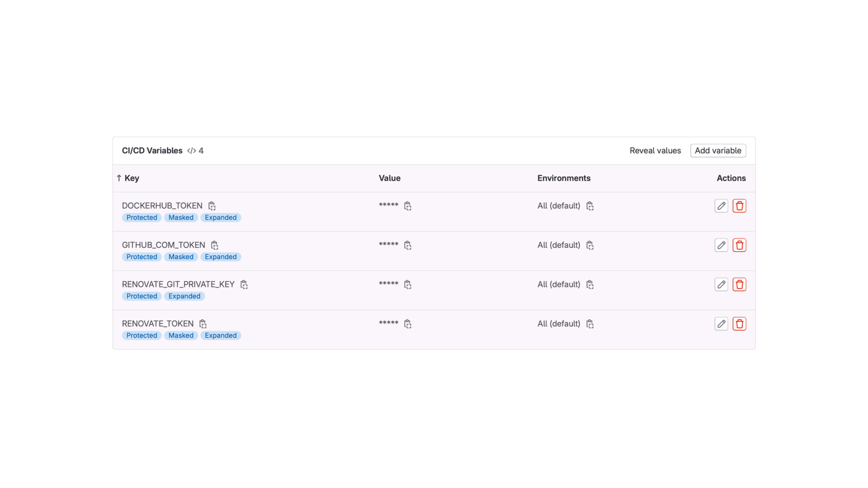Screen dimensions: 868x488
Task: Delete the DOCKERHUB_TOKEN variable
Action: [x=739, y=206]
